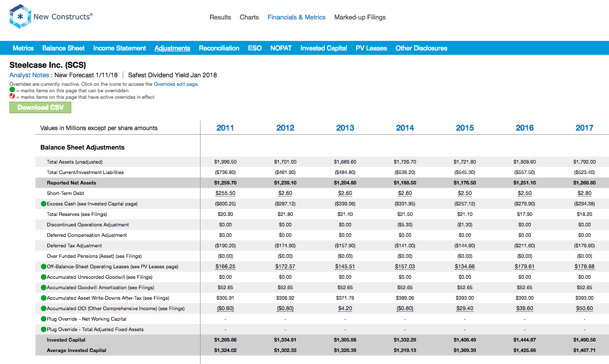This screenshot has width=609, height=364.
Task: Click 2017 Invested Capital value $1,490.56
Action: point(585,340)
